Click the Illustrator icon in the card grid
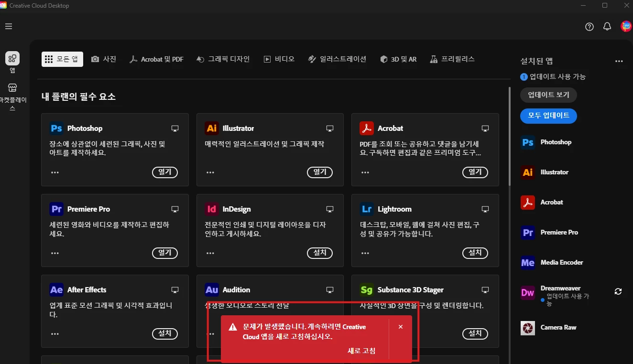 click(212, 128)
